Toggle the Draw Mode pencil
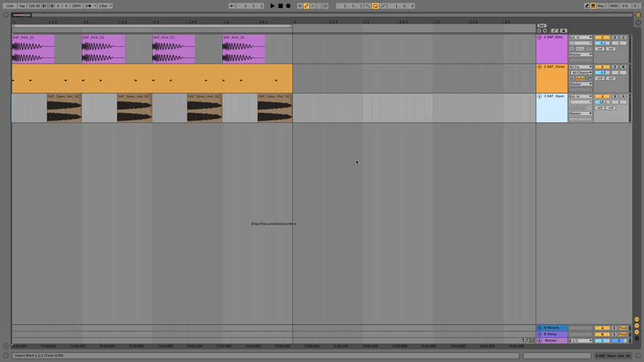644x362 pixels. [587, 6]
